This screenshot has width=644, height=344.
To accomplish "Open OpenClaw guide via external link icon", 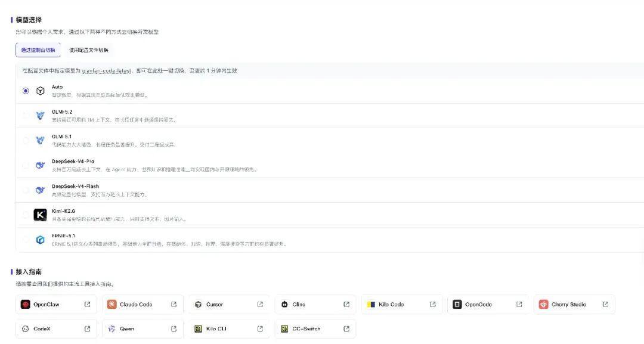I will point(87,304).
